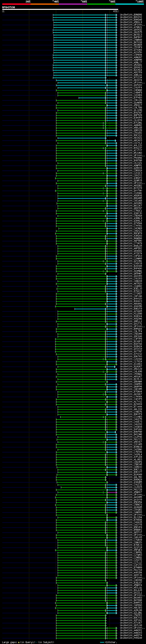The height and width of the screenshot is (644, 146).
Task: Select hit label UniRef100_Q2LQN1
Action: tap(131, 613)
